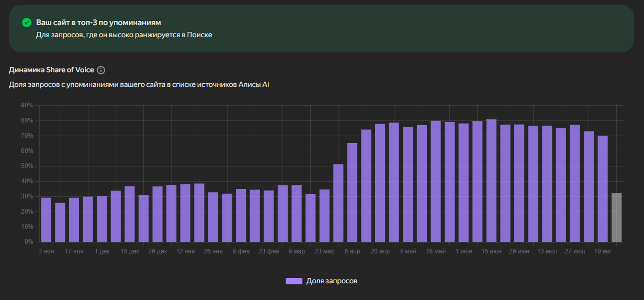The width and height of the screenshot is (644, 300).
Task: Click the 10% y-axis label
Action: pyautogui.click(x=27, y=227)
